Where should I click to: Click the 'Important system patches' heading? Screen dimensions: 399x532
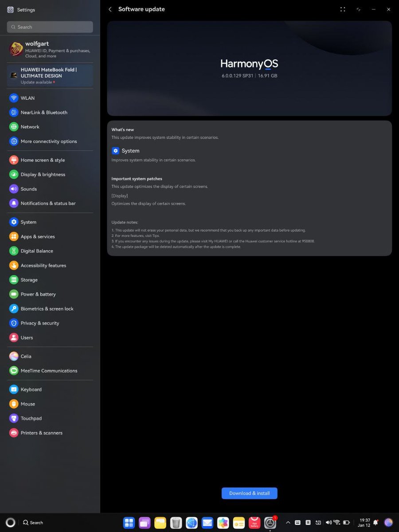(137, 179)
